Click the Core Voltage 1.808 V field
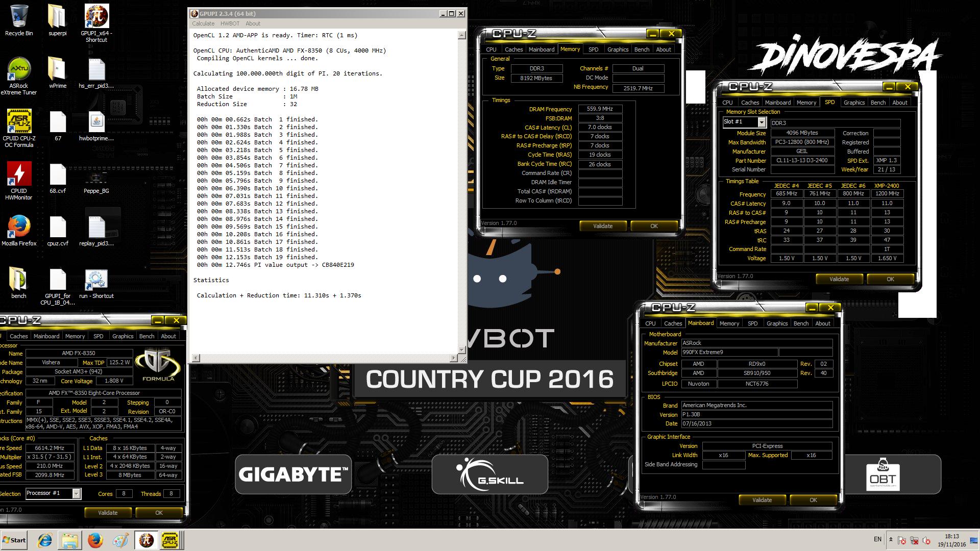This screenshot has width=980, height=551. click(114, 381)
